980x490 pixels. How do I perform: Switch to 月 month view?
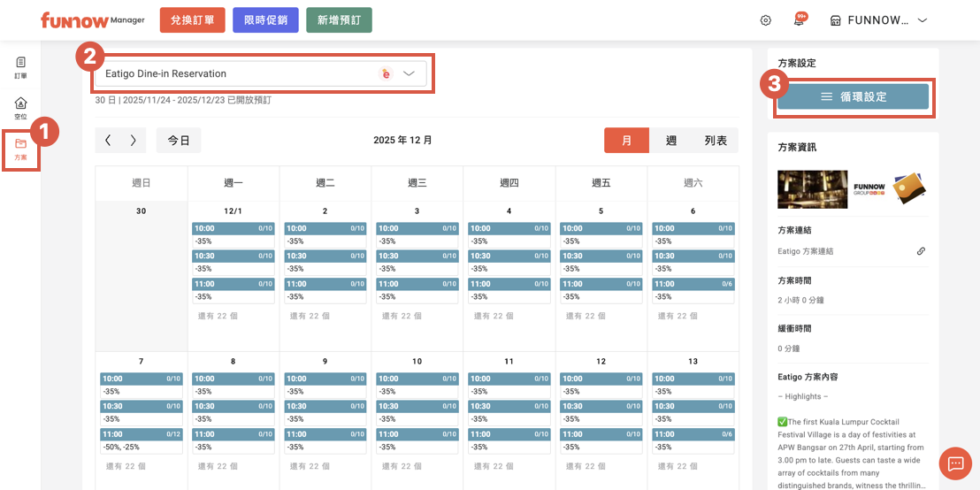coord(626,141)
